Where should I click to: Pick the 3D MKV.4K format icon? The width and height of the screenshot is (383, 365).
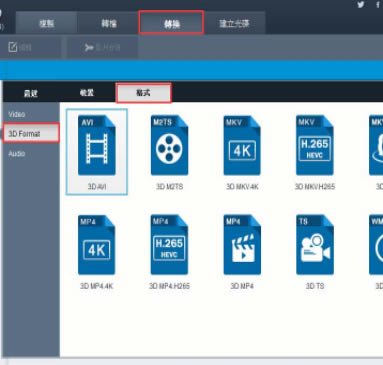coord(242,145)
